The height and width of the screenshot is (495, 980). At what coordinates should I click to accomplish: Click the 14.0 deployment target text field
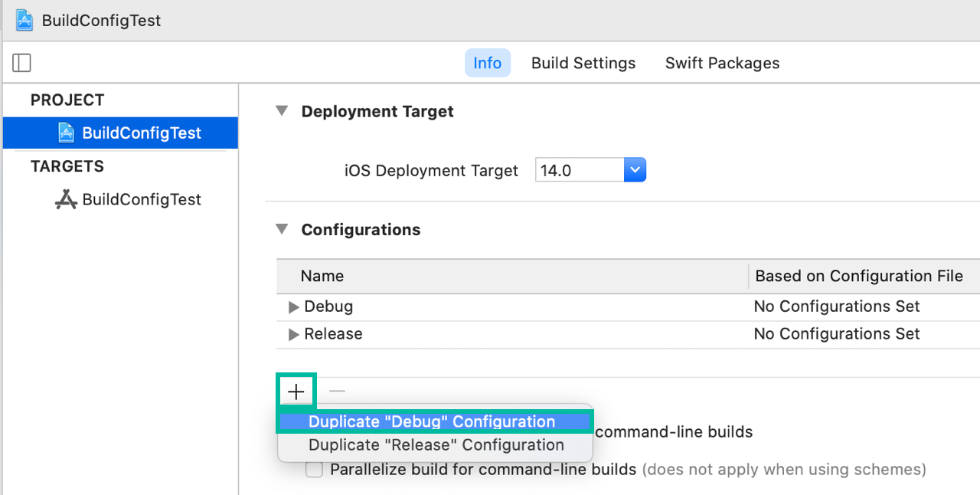579,170
